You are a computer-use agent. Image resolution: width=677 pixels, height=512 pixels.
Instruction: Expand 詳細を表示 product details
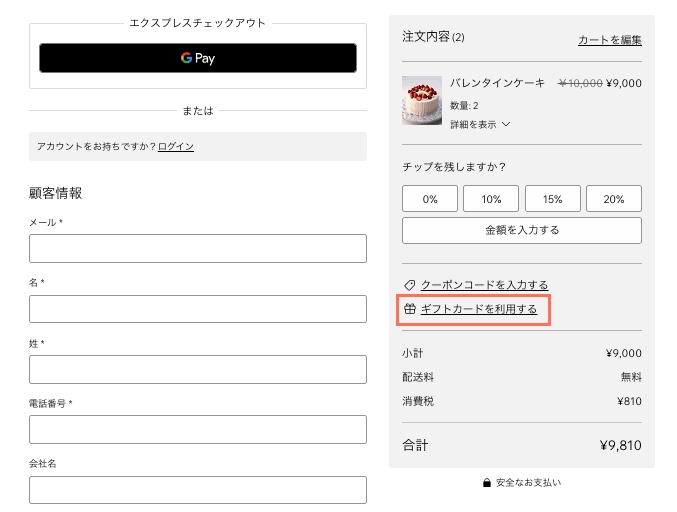tap(472, 125)
